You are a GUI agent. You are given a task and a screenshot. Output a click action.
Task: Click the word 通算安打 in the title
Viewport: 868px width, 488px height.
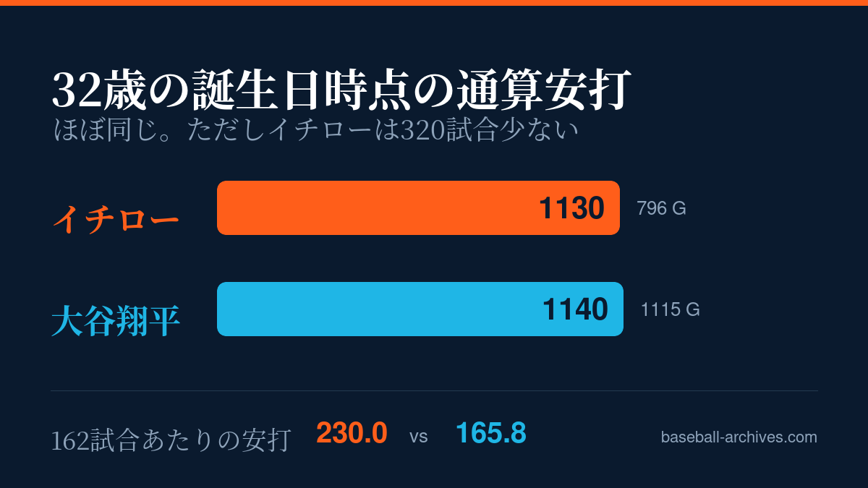(x=545, y=90)
